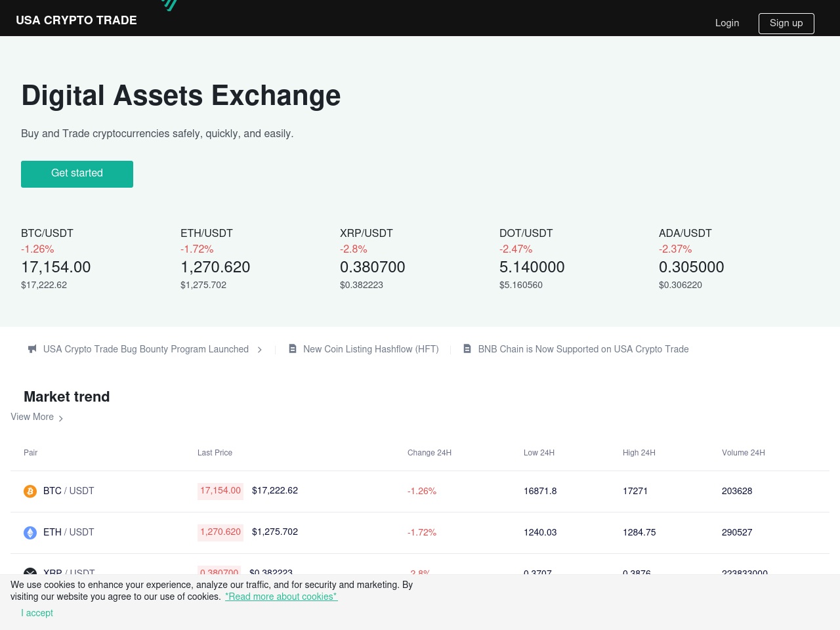Open the Login page
The width and height of the screenshot is (840, 630).
(727, 23)
